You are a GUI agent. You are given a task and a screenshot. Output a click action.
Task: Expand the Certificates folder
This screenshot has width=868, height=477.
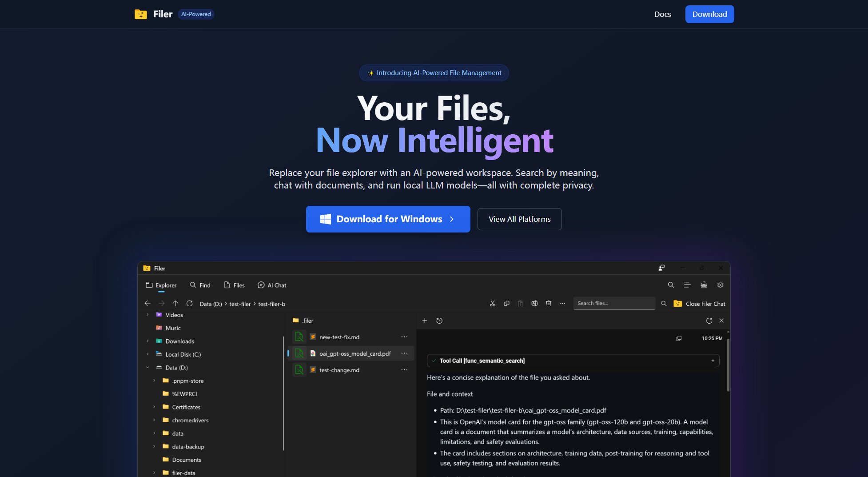[154, 407]
